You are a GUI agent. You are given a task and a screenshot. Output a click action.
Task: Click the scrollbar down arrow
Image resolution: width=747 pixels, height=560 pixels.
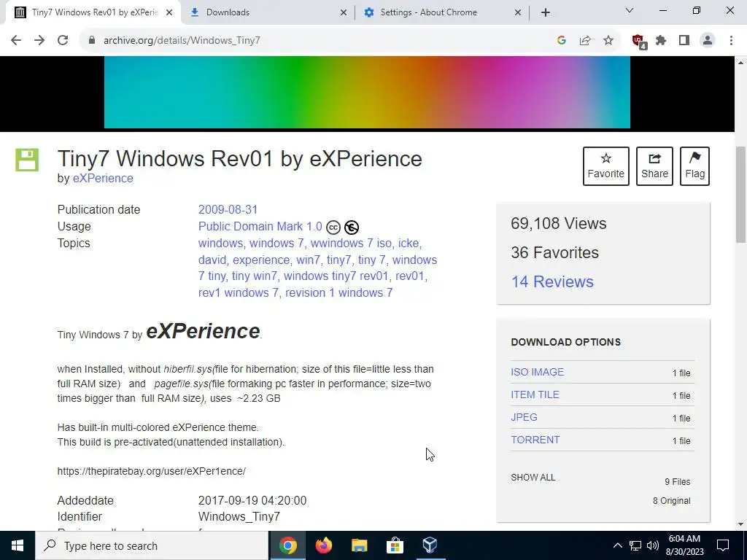[741, 525]
